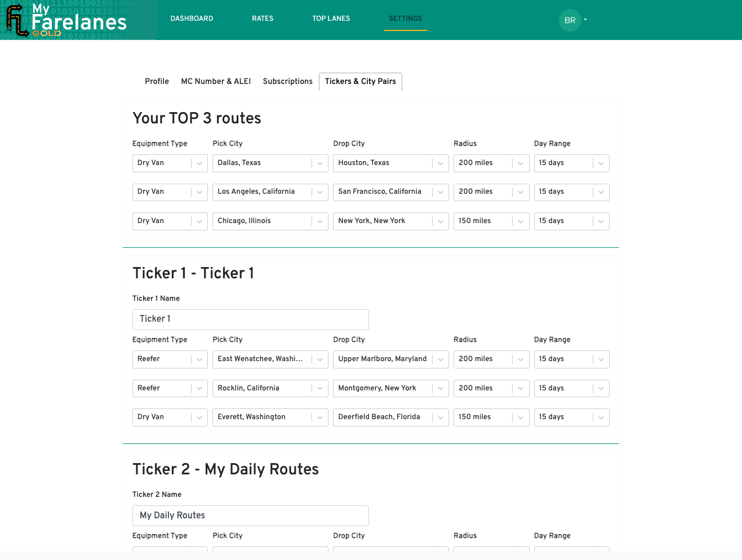
Task: Open the Houston, Texas drop city dropdown
Action: [x=391, y=163]
